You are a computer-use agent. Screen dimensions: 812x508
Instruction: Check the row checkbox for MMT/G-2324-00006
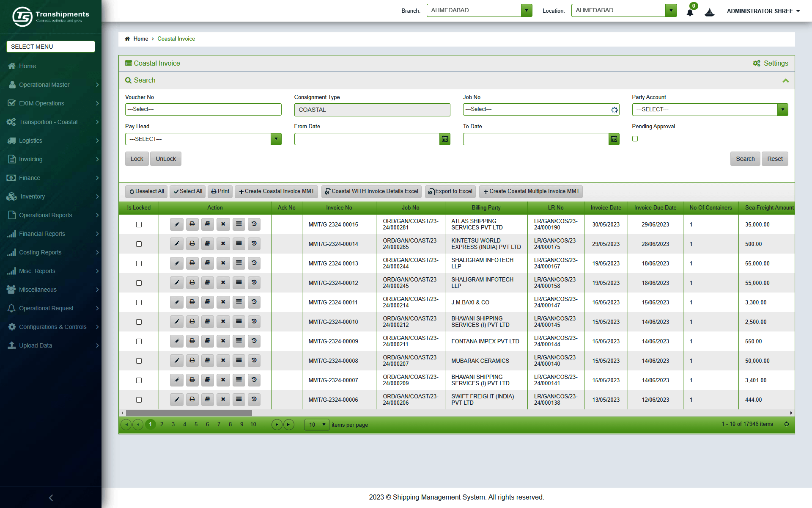point(139,400)
